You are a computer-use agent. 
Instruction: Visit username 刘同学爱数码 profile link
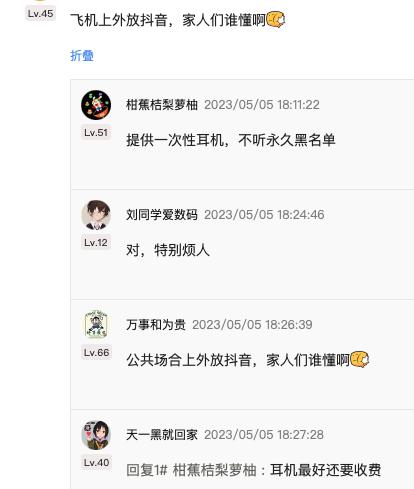tap(162, 215)
